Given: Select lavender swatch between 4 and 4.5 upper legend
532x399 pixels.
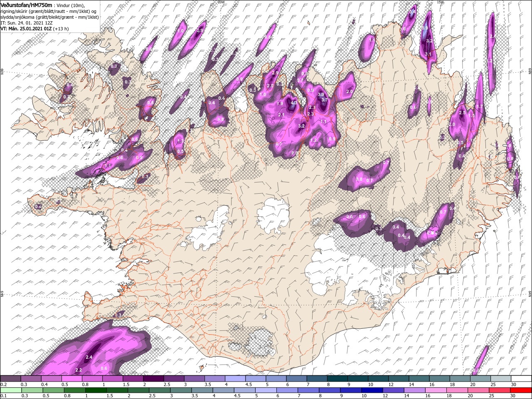Looking at the screenshot, I should (235, 379).
